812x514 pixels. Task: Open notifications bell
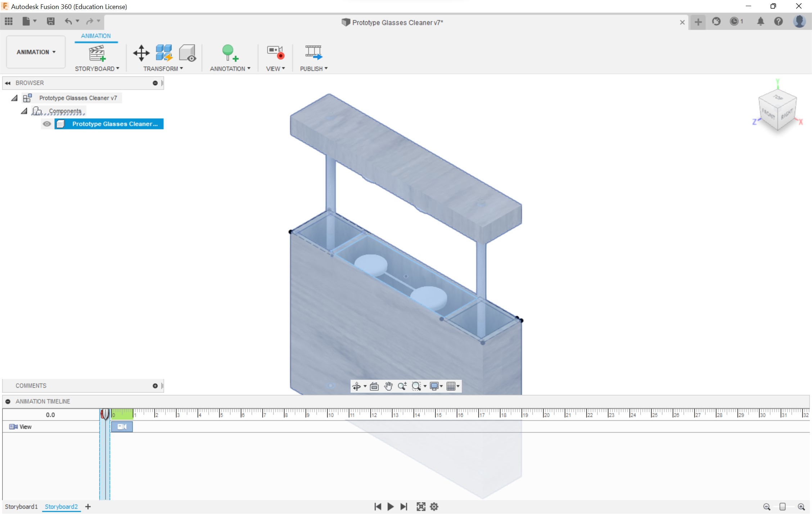(x=760, y=22)
